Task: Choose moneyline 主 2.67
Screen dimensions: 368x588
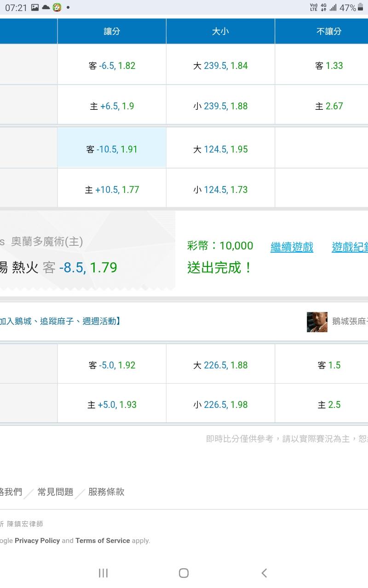Action: (329, 106)
